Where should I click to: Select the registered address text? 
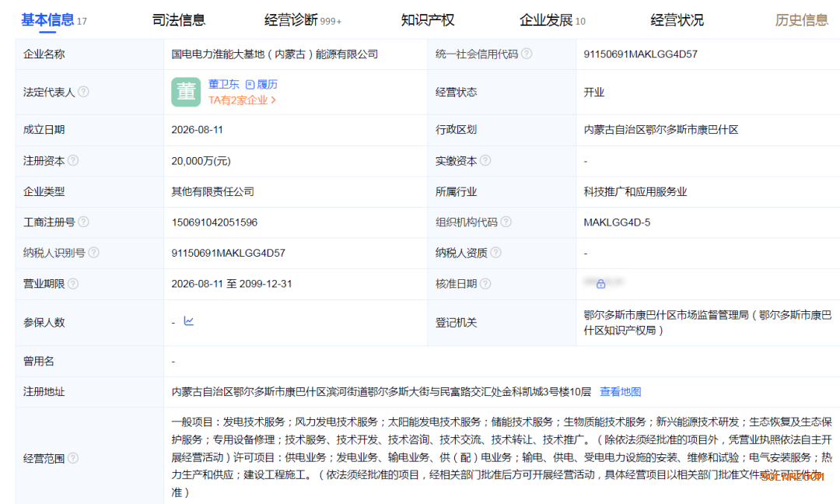tap(381, 391)
